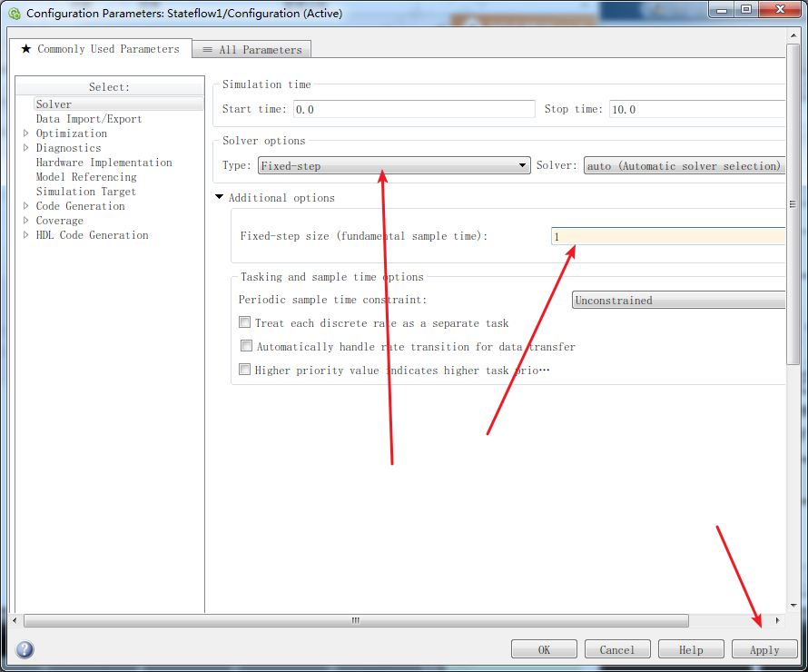Expand the HDL Code Generation node arrow
Viewport: 808px width, 672px height.
(x=25, y=234)
